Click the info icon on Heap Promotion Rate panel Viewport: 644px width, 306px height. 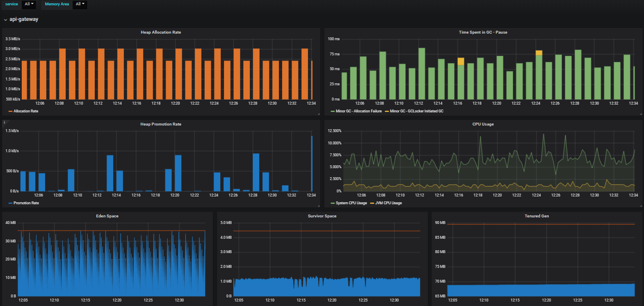4,122
